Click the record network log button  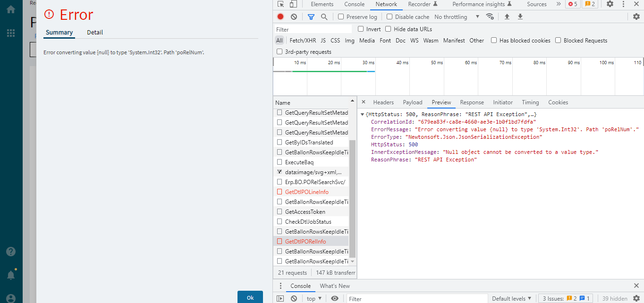(280, 17)
